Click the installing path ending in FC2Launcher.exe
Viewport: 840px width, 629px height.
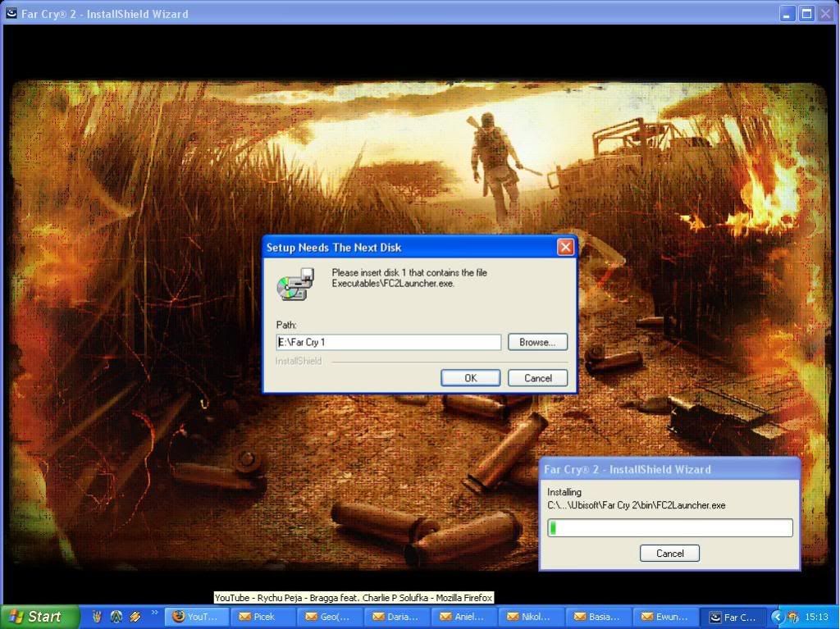click(637, 504)
